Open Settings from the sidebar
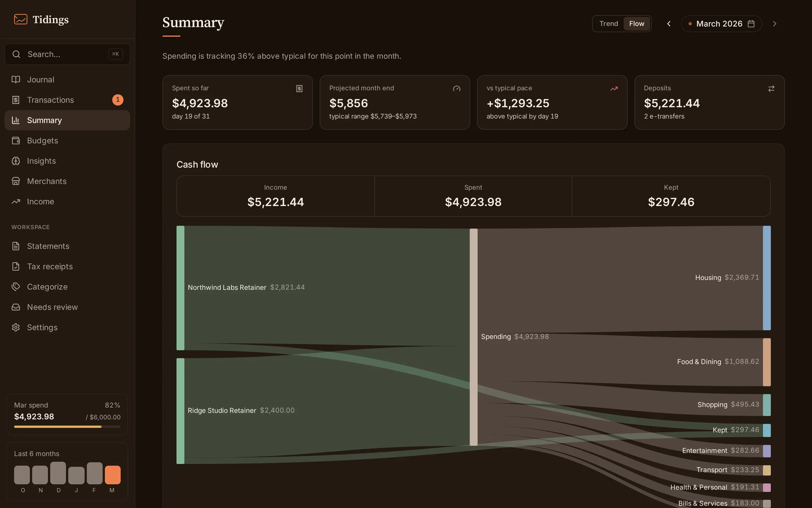The image size is (812, 508). coord(67,327)
